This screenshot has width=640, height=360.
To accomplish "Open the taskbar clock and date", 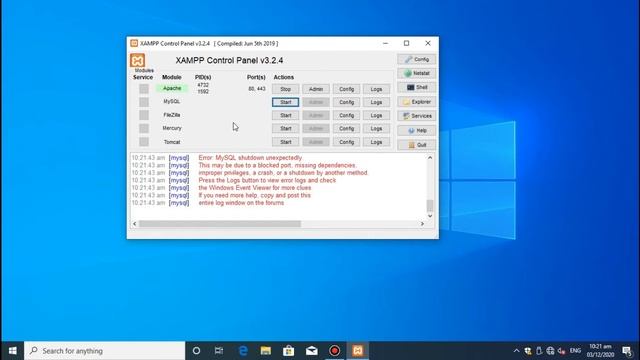I will pos(600,351).
